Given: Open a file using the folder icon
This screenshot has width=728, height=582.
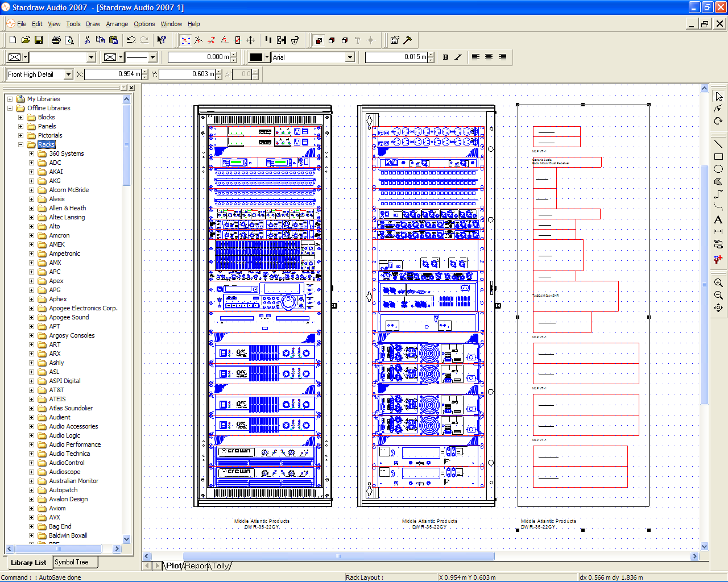Looking at the screenshot, I should 26,40.
